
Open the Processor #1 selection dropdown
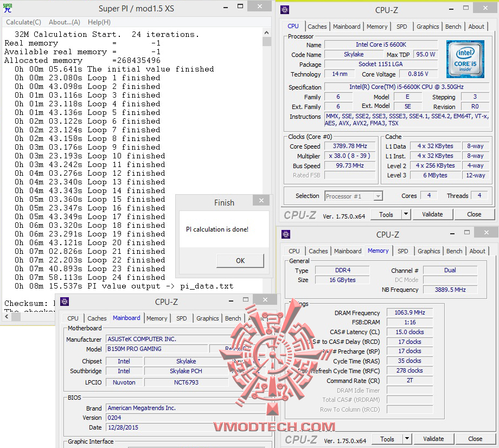354,196
